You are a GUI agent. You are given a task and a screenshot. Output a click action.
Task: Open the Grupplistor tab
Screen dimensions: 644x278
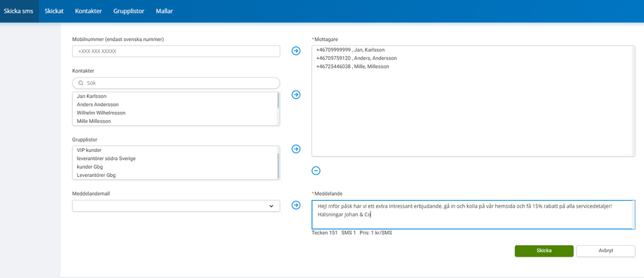coord(128,11)
